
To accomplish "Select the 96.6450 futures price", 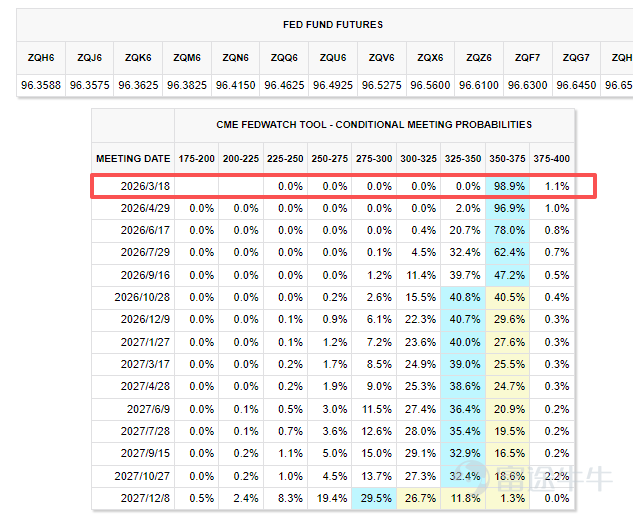I will (x=576, y=85).
